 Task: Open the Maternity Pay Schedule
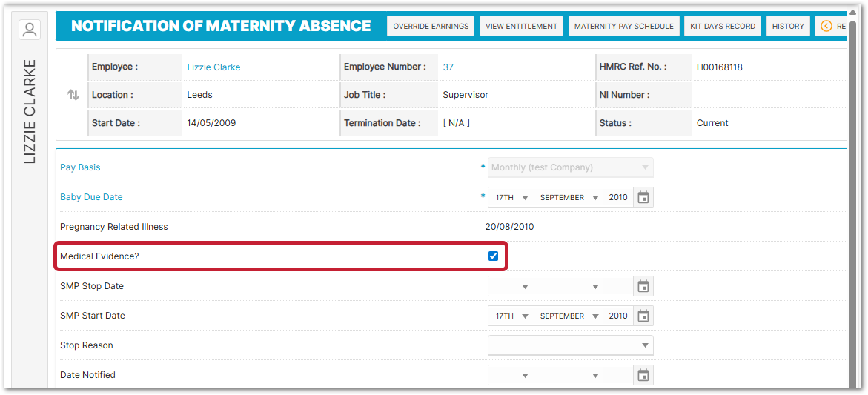point(623,27)
